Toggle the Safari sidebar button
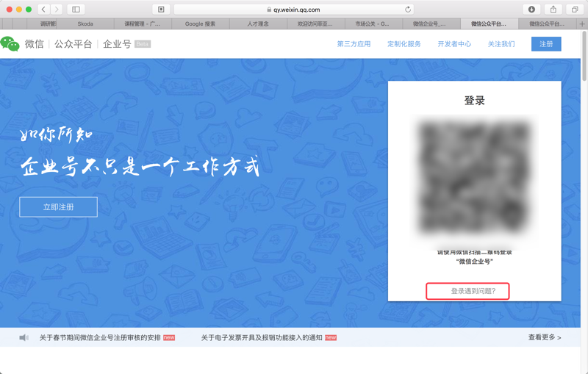 pyautogui.click(x=76, y=10)
